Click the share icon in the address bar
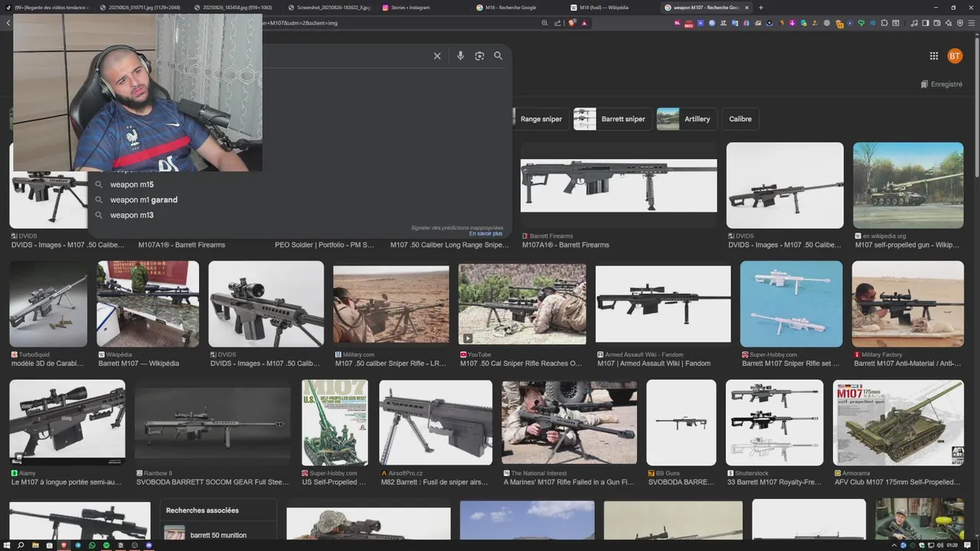 tap(557, 23)
